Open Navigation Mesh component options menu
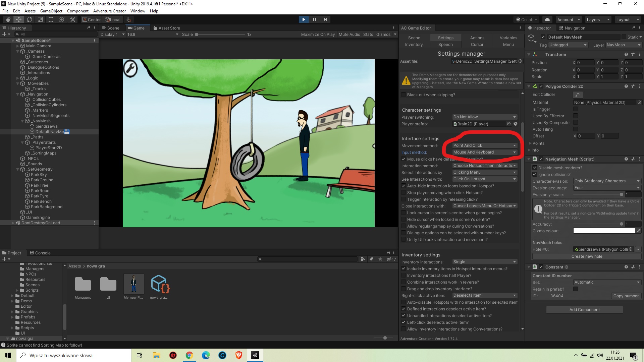 (x=639, y=159)
